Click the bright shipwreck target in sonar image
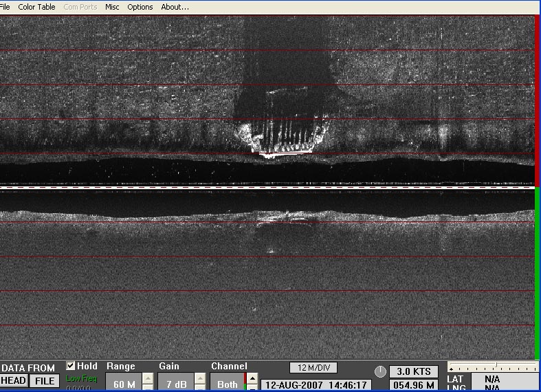 tap(283, 138)
